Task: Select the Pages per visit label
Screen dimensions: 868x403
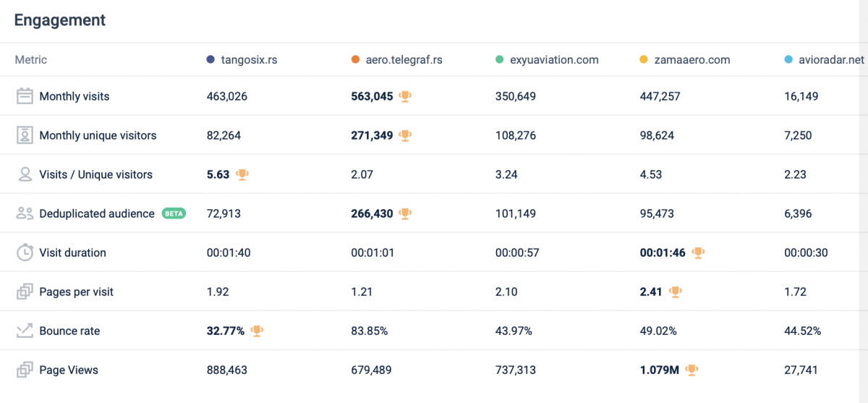Action: tap(76, 292)
